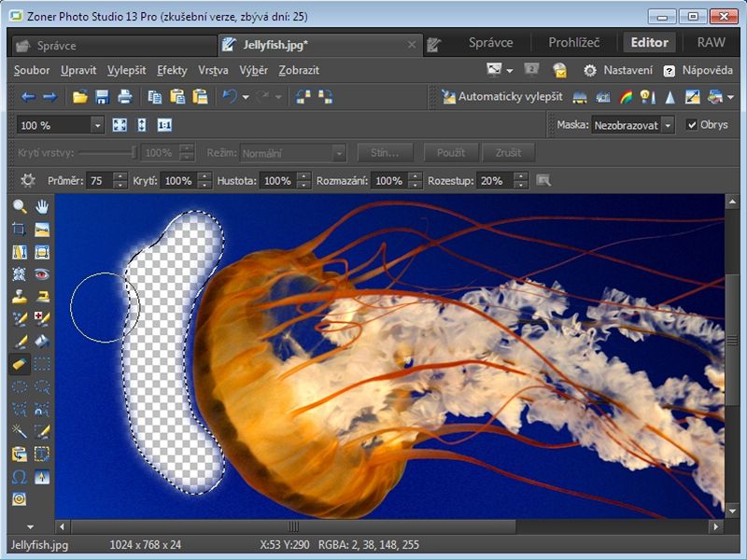
Task: Select the Red Eye removal tool
Action: 42,274
